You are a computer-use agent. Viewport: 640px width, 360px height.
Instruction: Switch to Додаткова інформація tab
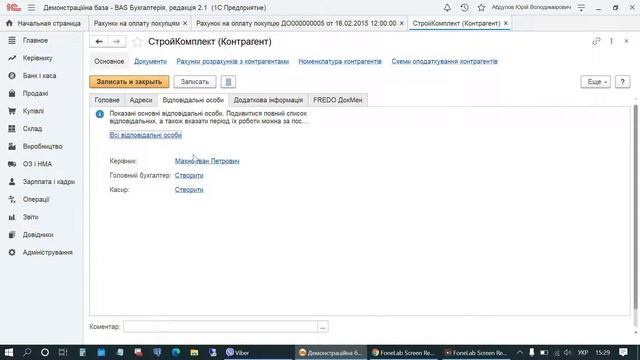(x=268, y=100)
